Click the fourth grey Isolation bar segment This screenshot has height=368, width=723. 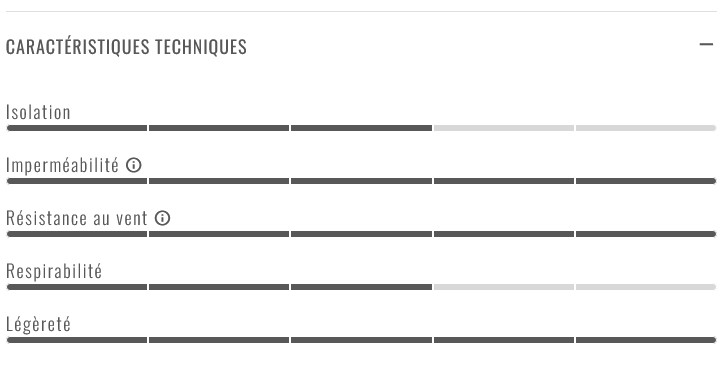click(x=504, y=128)
